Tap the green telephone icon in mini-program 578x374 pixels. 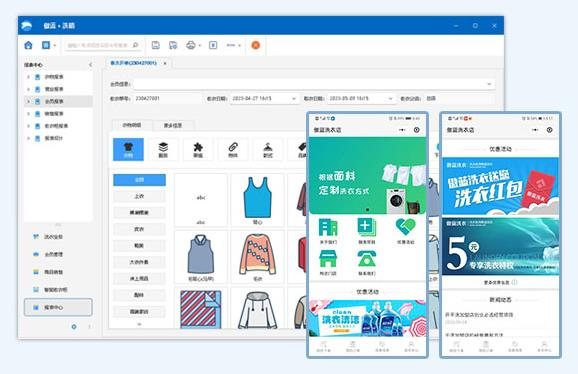tap(367, 259)
